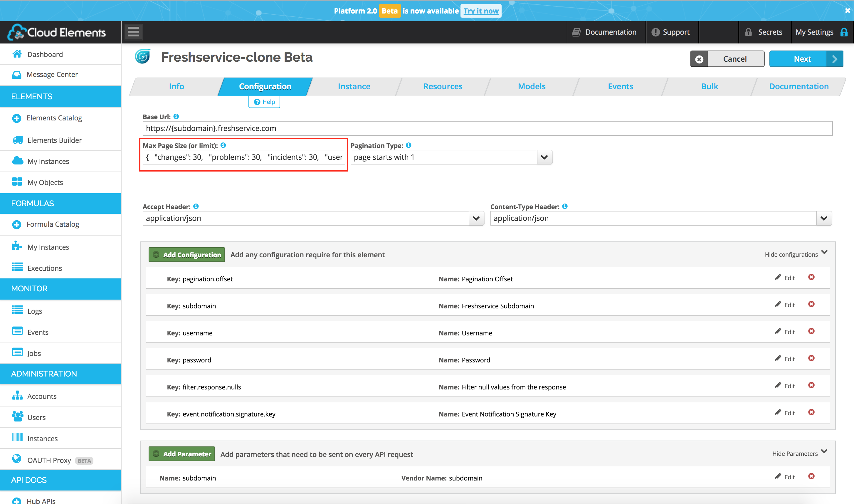The height and width of the screenshot is (504, 854).
Task: Open the Pagination Type dropdown
Action: pyautogui.click(x=544, y=157)
